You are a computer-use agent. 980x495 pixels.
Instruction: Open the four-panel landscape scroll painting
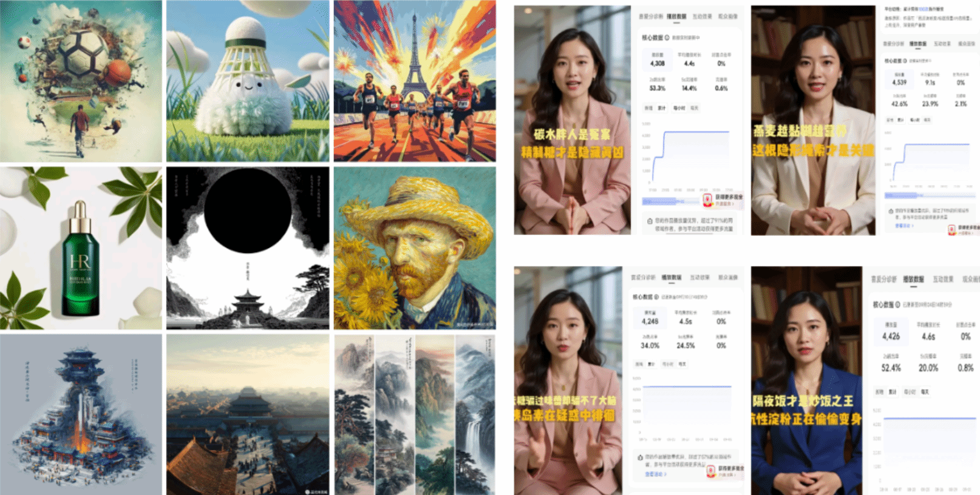(x=415, y=414)
